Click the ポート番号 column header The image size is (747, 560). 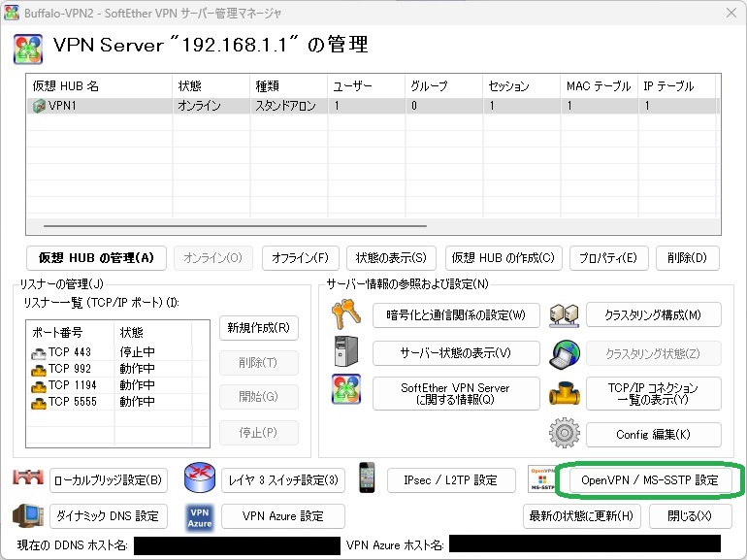tap(70, 332)
